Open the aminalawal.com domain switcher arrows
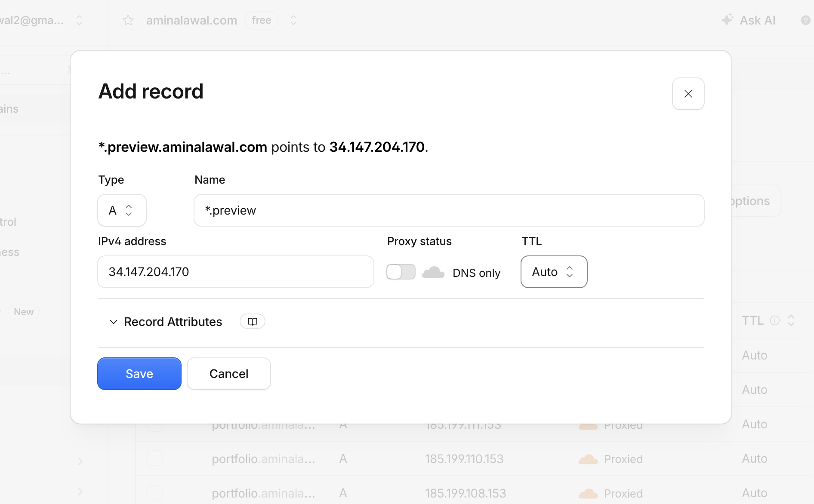This screenshot has height=504, width=814. pos(293,20)
